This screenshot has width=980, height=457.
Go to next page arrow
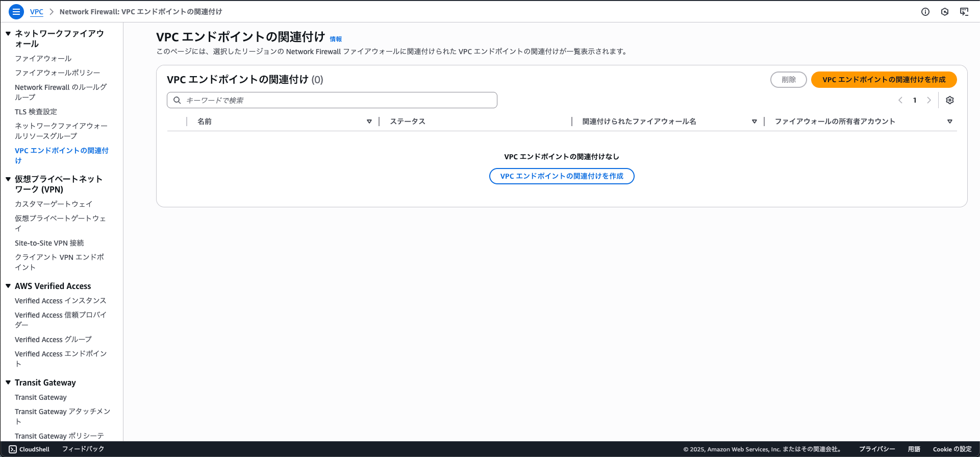(x=929, y=100)
